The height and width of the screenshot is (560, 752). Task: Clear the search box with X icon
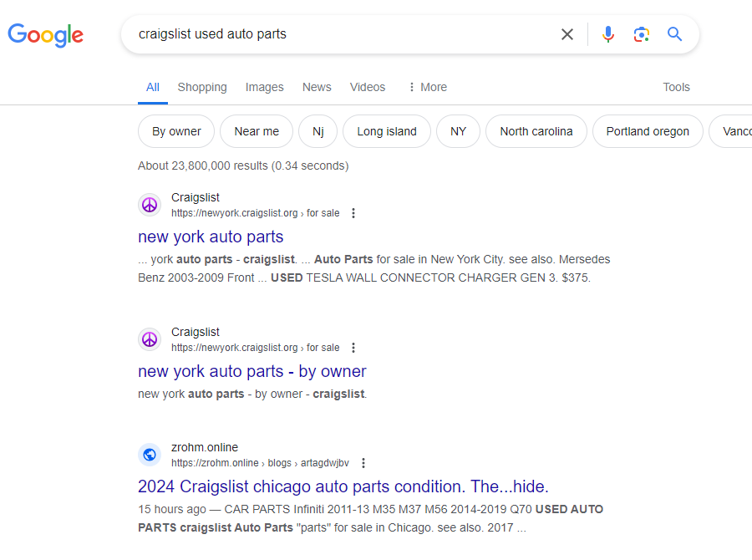click(567, 34)
